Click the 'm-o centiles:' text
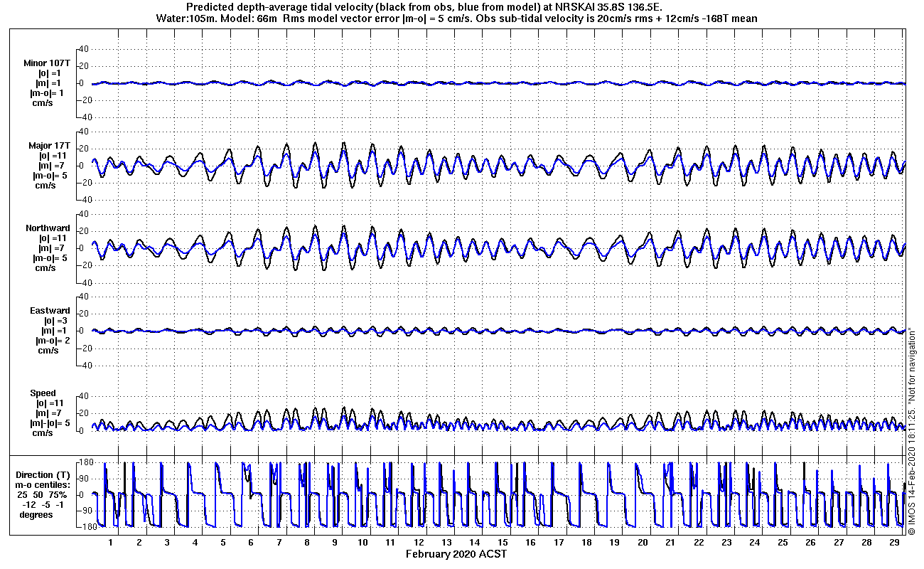Image resolution: width=924 pixels, height=569 pixels. [x=44, y=484]
